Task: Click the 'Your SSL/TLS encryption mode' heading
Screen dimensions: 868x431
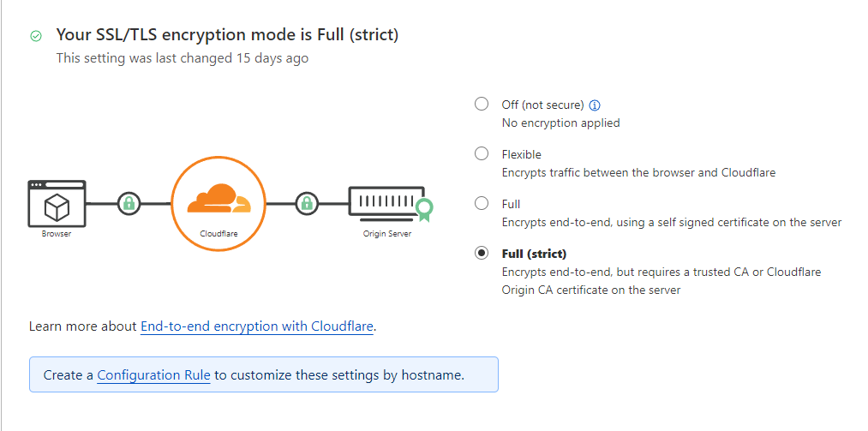Action: click(x=227, y=35)
